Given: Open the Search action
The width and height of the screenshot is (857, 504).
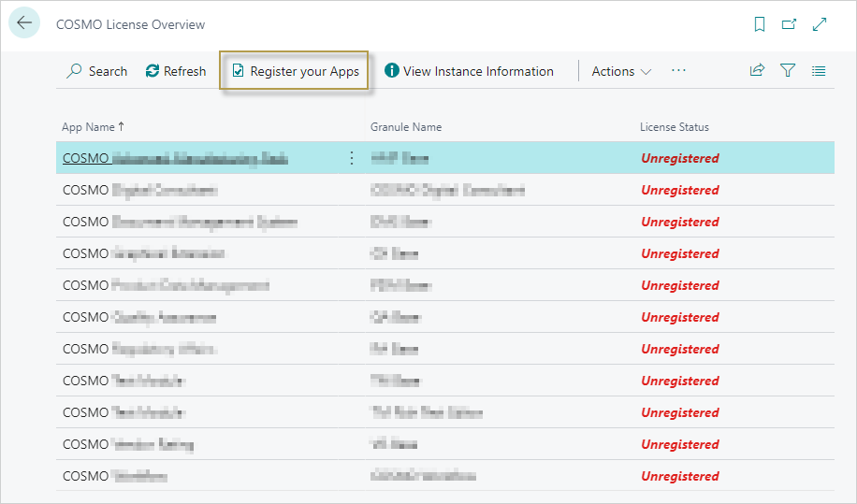Looking at the screenshot, I should point(96,71).
